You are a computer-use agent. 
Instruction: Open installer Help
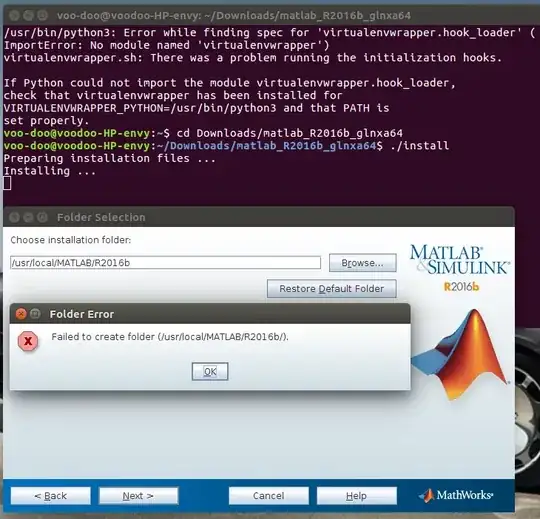point(356,496)
